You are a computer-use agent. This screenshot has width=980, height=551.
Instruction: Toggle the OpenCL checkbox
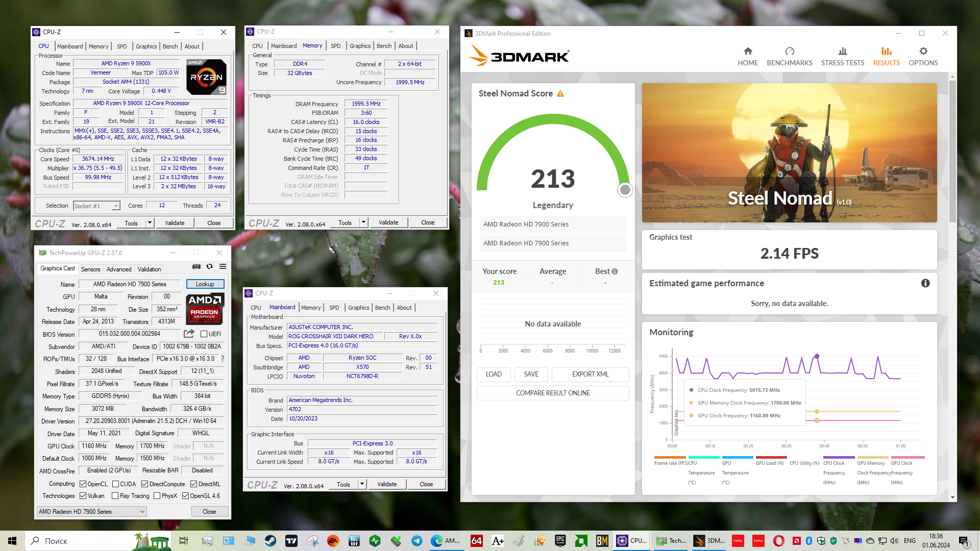[83, 484]
